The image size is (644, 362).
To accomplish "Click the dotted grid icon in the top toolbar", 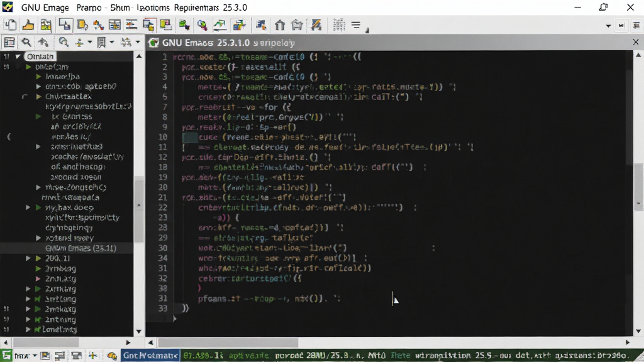I will [x=339, y=25].
